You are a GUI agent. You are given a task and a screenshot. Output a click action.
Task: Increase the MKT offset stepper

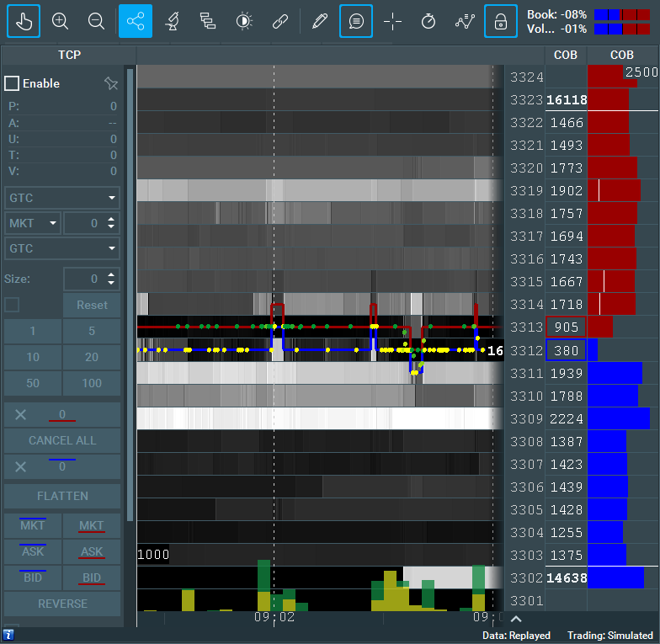pos(111,219)
